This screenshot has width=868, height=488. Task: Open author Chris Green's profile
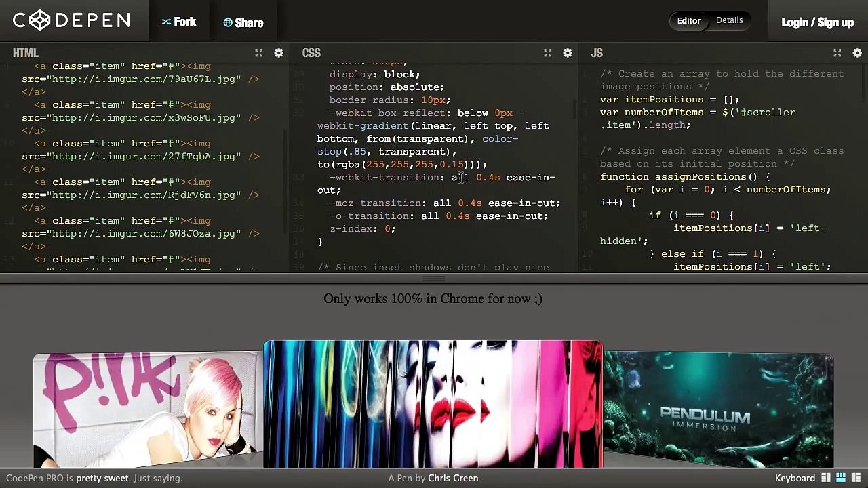[453, 478]
